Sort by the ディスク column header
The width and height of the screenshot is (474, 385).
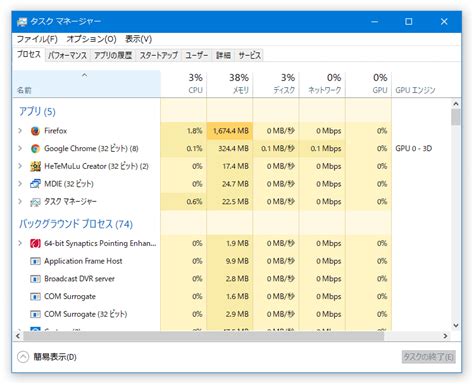(x=276, y=84)
